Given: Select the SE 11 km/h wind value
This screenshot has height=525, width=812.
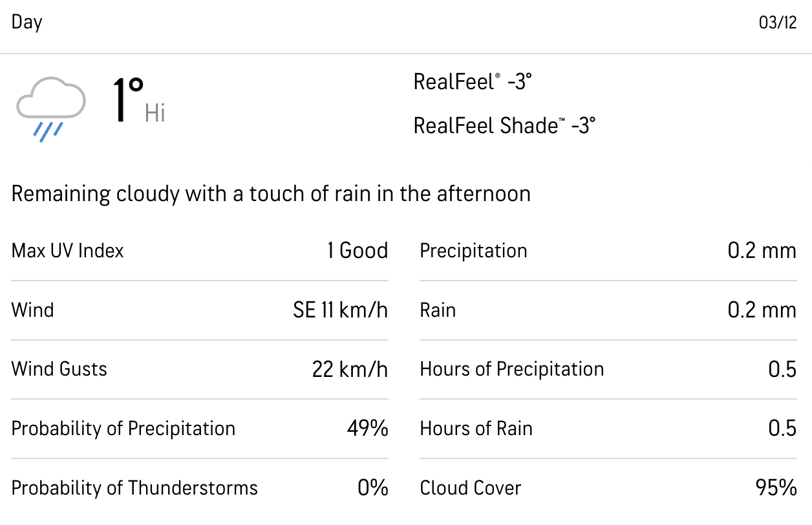Looking at the screenshot, I should tap(341, 310).
